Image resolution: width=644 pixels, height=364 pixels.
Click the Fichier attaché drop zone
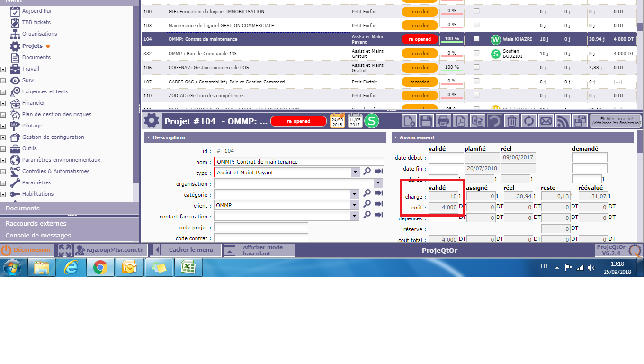(616, 121)
